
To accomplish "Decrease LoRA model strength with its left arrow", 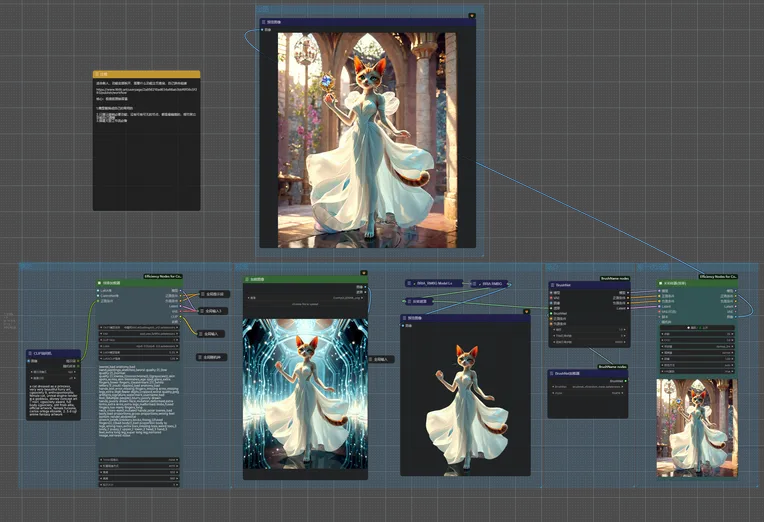I will click(102, 352).
